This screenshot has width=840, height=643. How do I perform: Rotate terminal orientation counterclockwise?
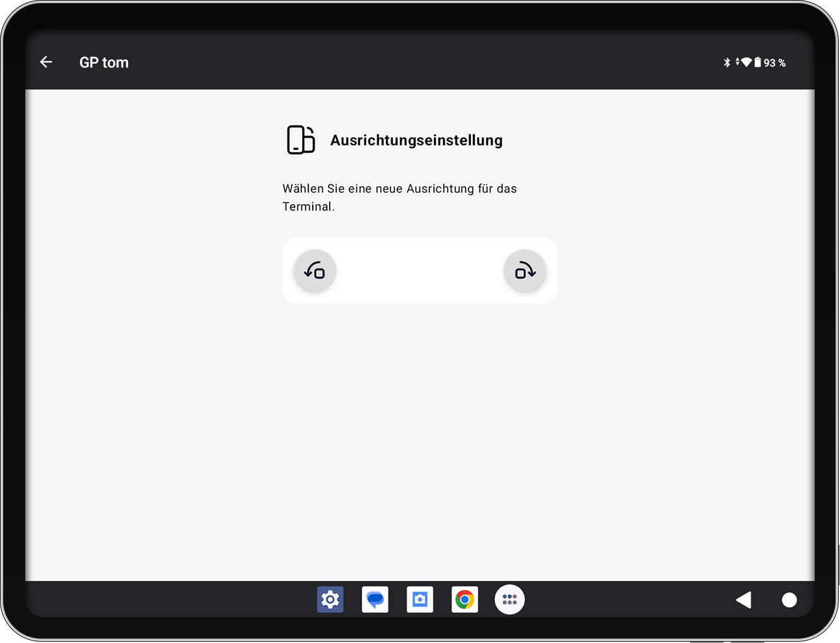coord(315,271)
